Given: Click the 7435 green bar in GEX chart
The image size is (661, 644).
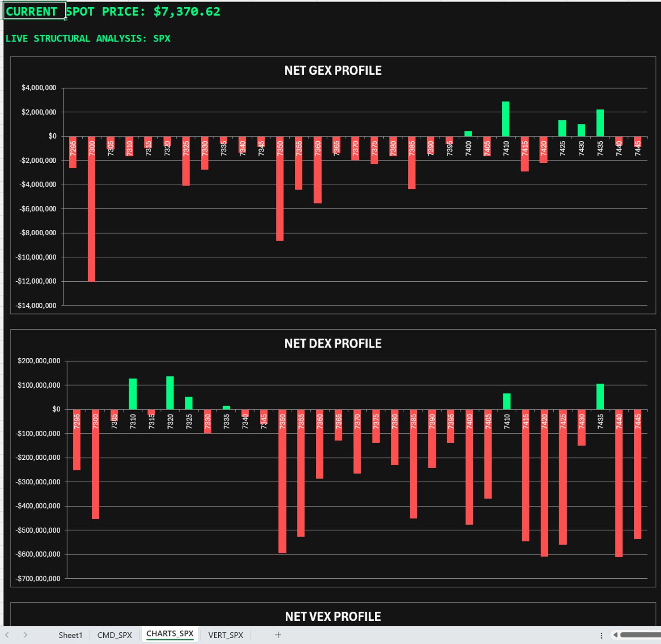Looking at the screenshot, I should pyautogui.click(x=600, y=123).
